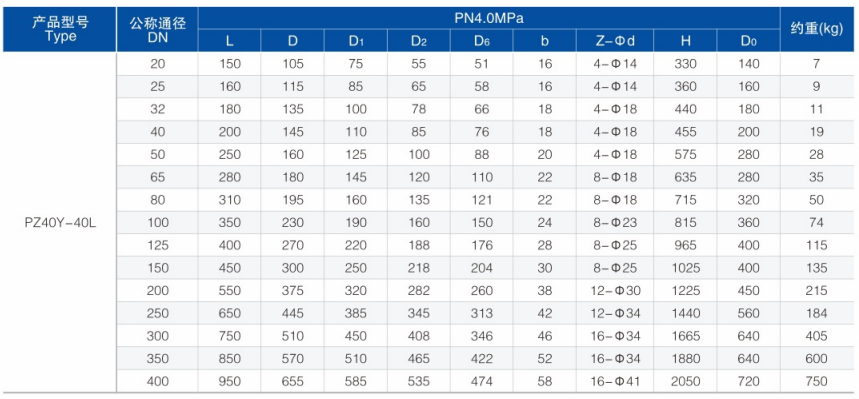
Task: Click the b column header
Action: pyautogui.click(x=545, y=41)
